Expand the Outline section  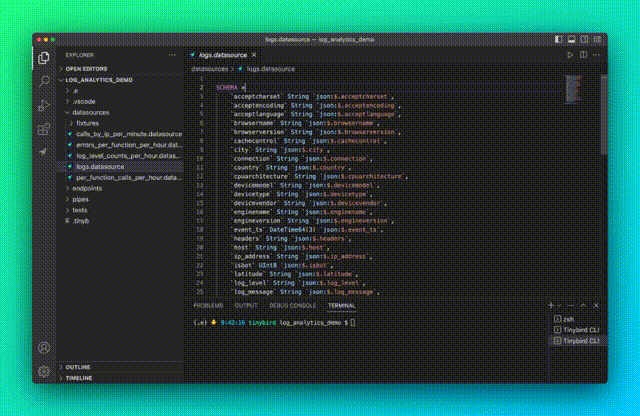click(78, 367)
